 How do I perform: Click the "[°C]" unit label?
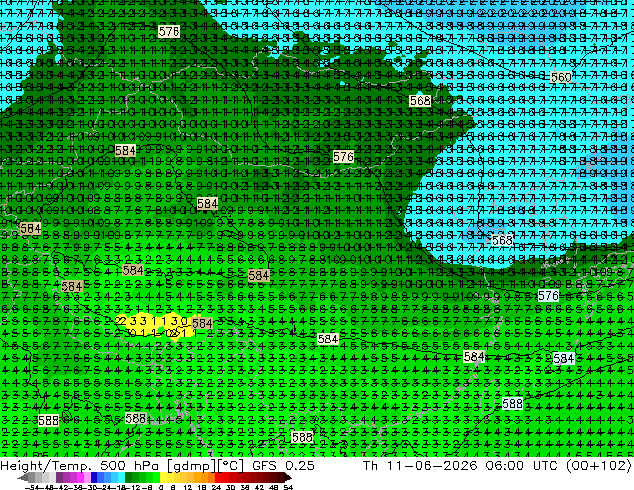click(x=230, y=466)
